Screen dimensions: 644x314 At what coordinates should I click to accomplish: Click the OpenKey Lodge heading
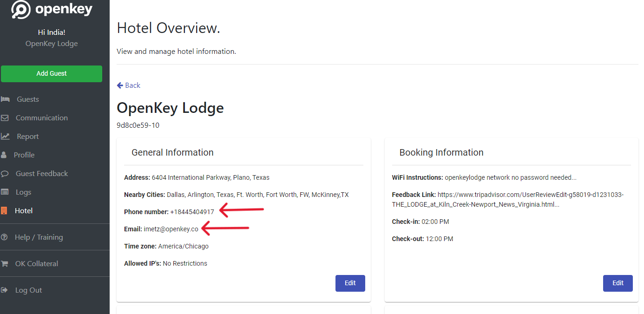(x=170, y=108)
